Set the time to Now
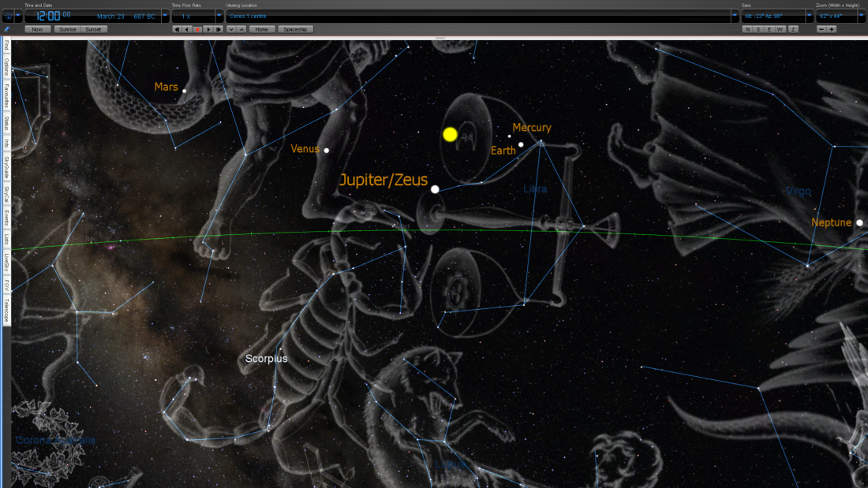 point(37,29)
